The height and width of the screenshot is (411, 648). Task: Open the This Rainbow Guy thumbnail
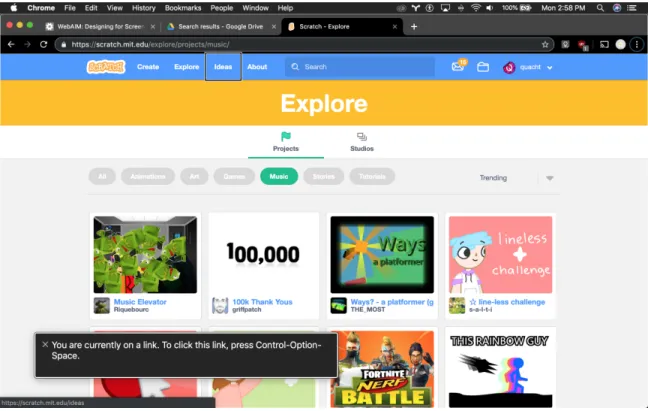pos(500,369)
